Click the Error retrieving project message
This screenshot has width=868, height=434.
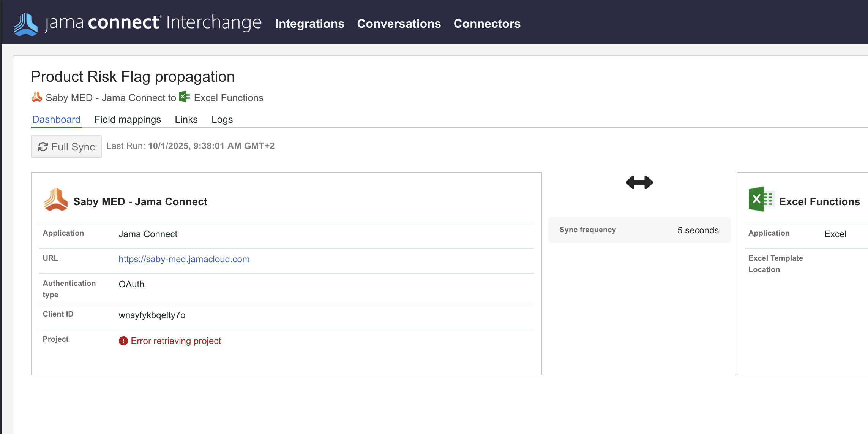click(x=175, y=341)
